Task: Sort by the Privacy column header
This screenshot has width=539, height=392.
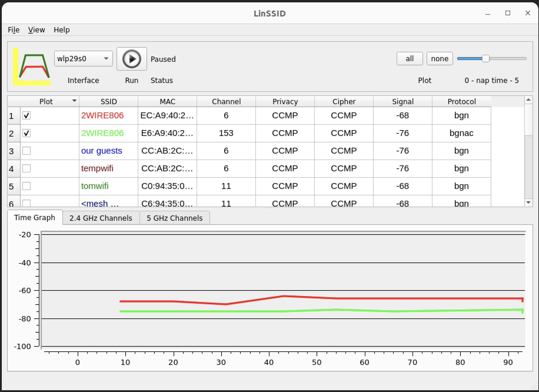Action: click(x=285, y=102)
